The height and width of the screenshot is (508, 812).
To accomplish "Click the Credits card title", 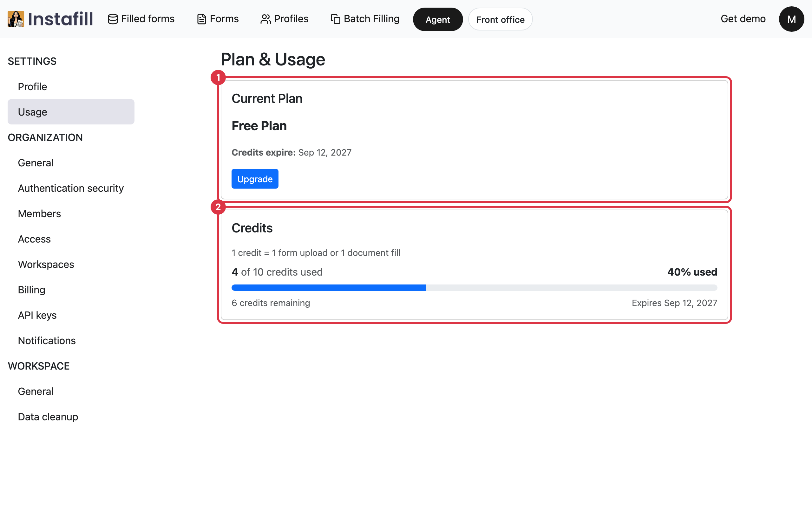I will point(252,228).
